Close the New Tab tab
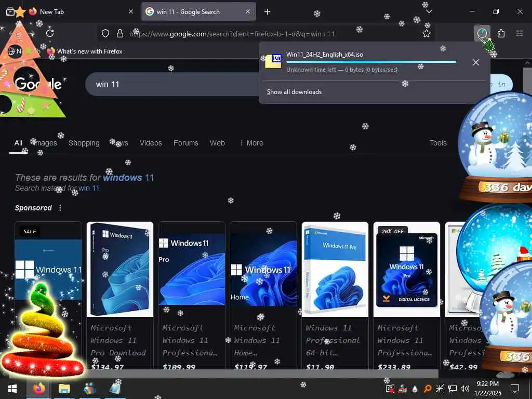 [x=131, y=12]
